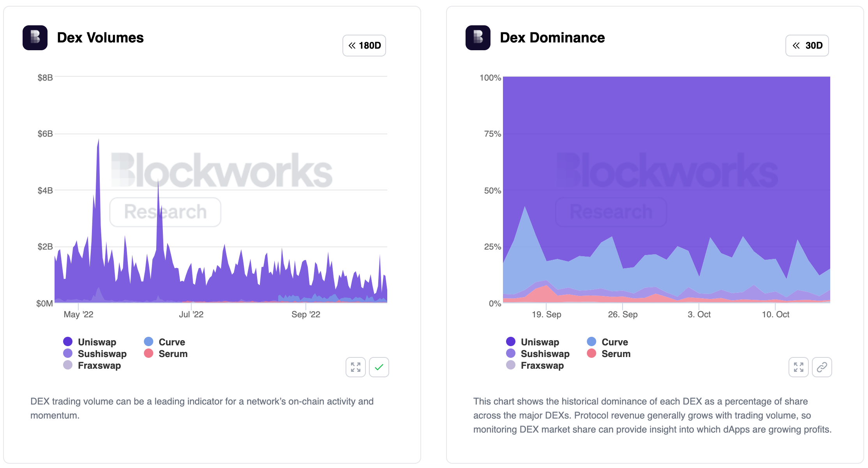Expand Dex Dominance chart to fullscreen
This screenshot has height=468, width=868.
point(798,367)
